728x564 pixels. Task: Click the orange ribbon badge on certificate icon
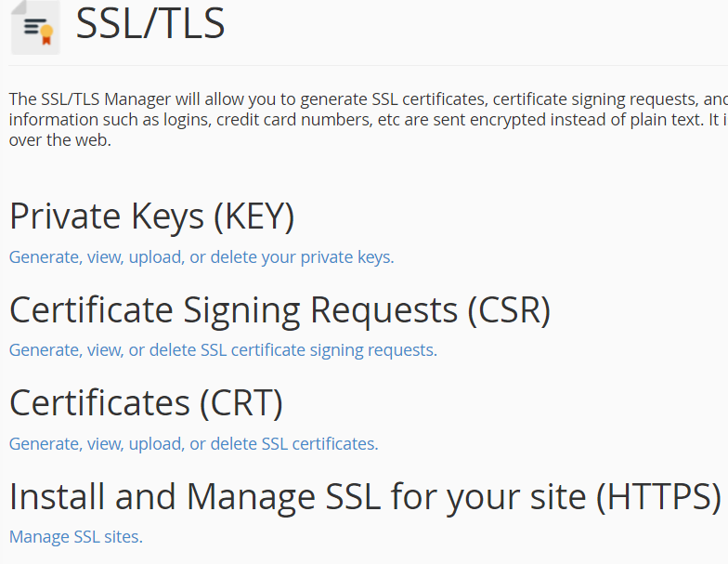pyautogui.click(x=46, y=35)
